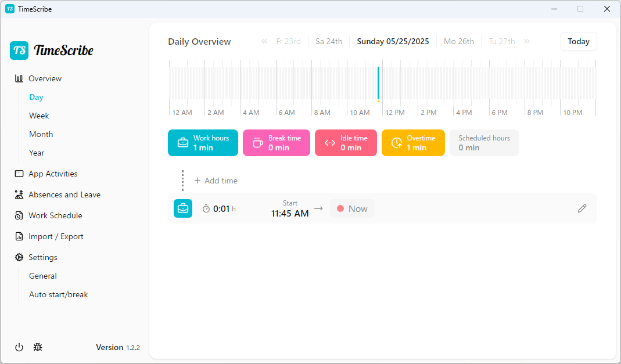Click the Today button
Viewport: 621px width, 364px height.
579,42
